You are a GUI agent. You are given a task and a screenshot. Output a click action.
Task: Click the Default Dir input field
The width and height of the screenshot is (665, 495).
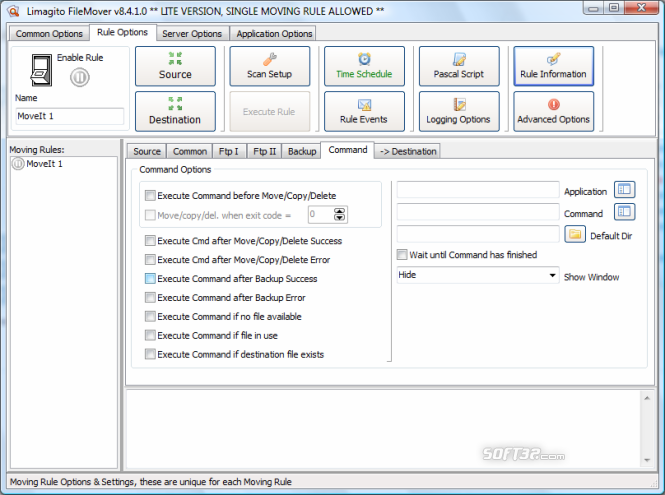click(x=478, y=234)
